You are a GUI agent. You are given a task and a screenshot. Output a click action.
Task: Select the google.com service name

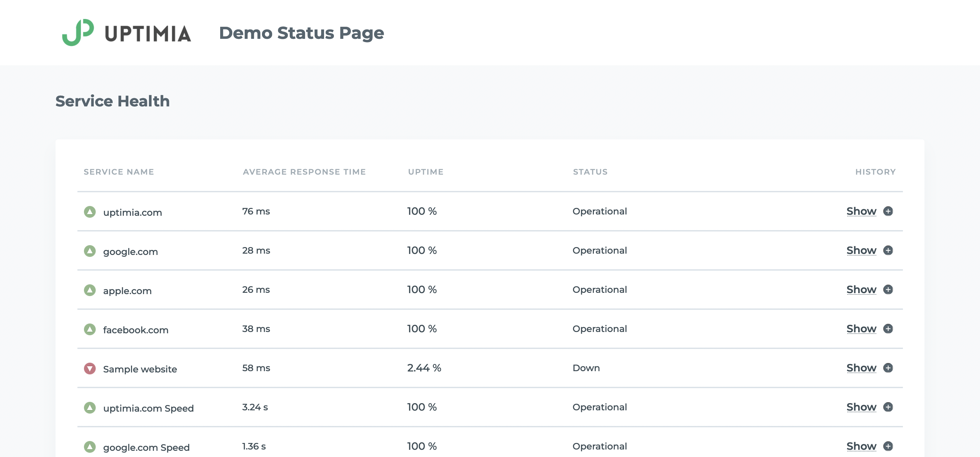tap(130, 252)
